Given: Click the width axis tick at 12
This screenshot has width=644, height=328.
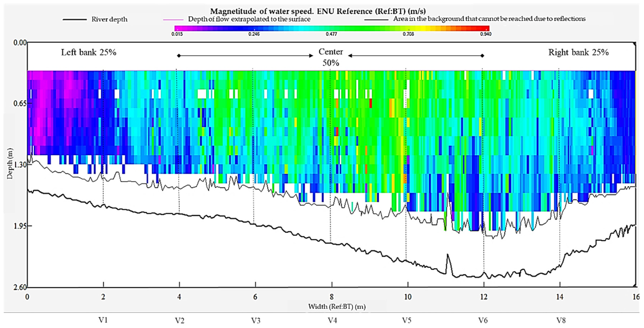Looking at the screenshot, I should coord(484,297).
